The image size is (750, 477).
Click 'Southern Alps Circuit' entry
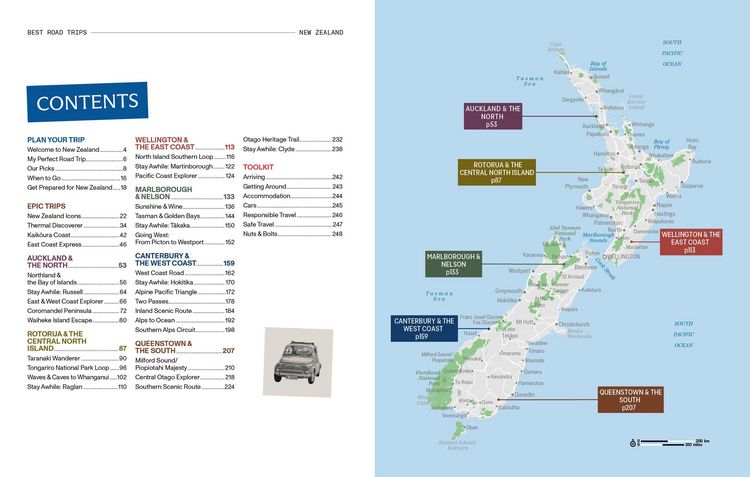[185, 330]
